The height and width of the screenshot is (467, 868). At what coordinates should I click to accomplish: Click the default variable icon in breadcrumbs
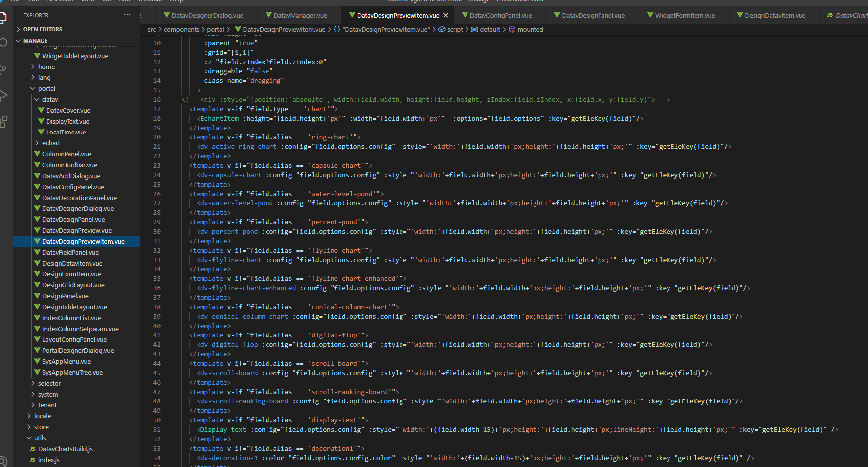(x=474, y=29)
